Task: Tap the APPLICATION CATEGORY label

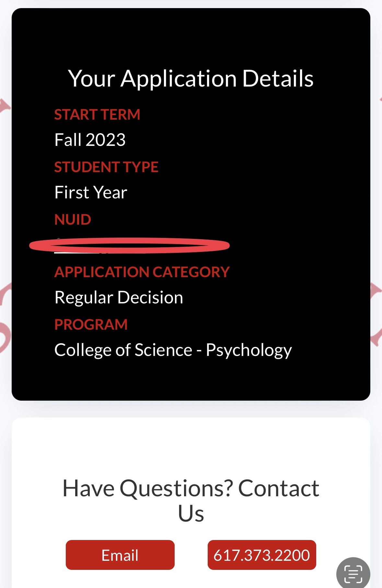Action: click(142, 272)
